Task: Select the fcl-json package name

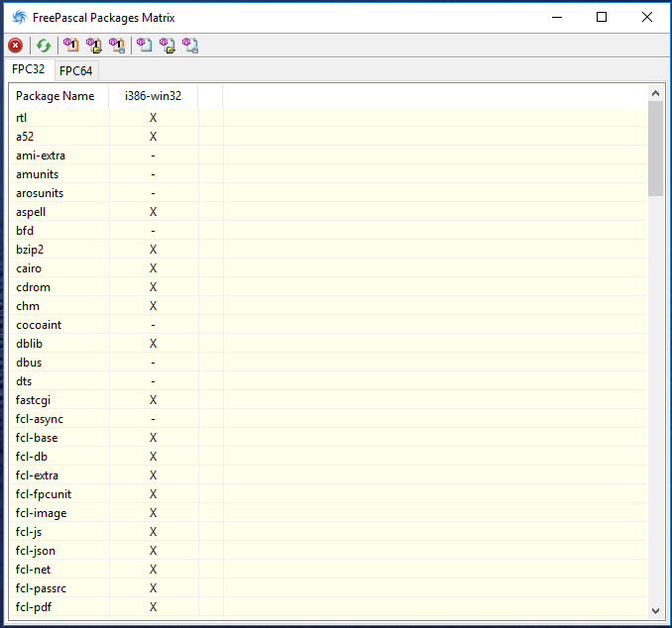Action: [35, 552]
